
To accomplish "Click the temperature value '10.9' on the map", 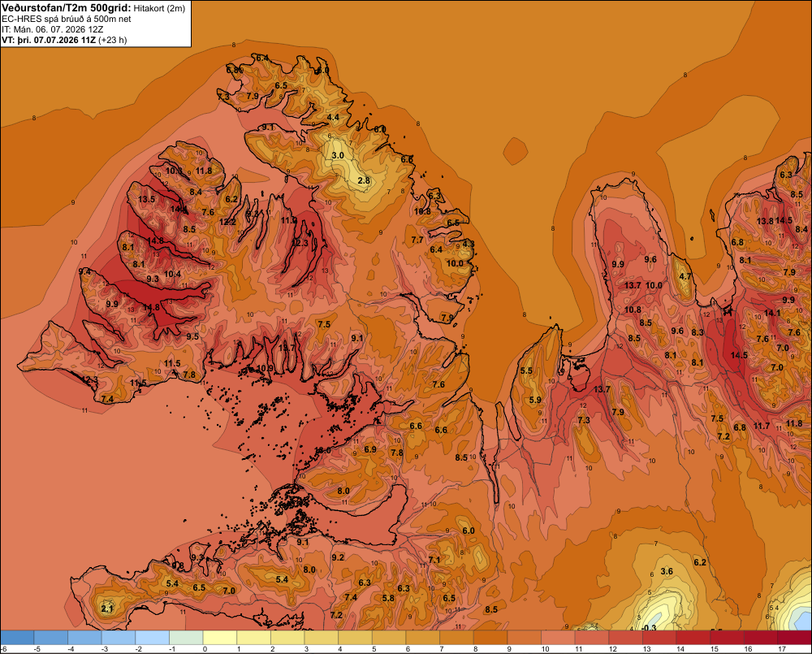I will [x=266, y=368].
